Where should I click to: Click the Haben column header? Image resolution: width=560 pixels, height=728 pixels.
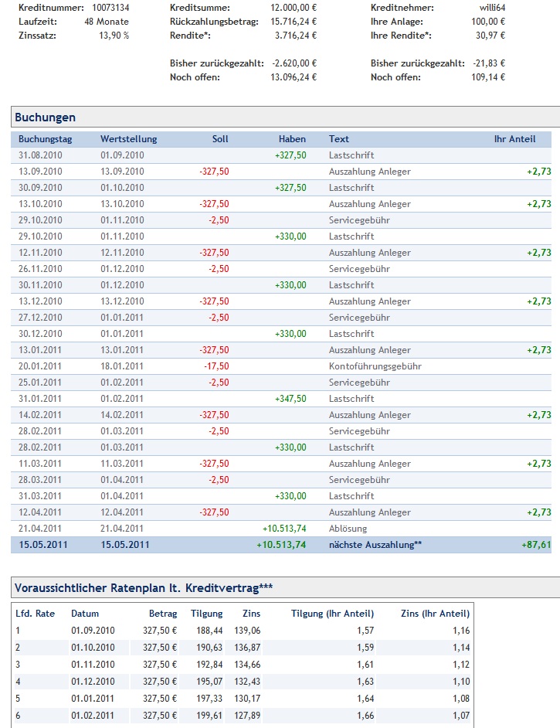point(292,139)
